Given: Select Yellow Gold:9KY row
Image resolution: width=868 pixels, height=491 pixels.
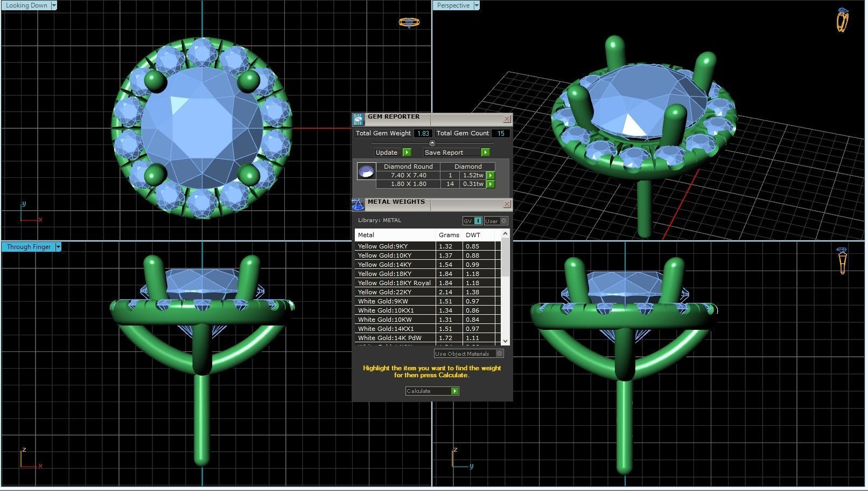Looking at the screenshot, I should tap(428, 246).
